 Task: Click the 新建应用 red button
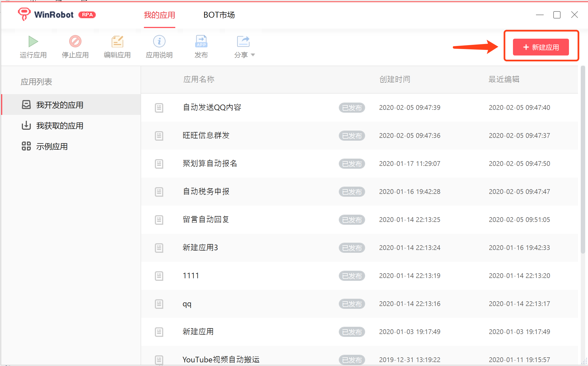click(x=541, y=47)
